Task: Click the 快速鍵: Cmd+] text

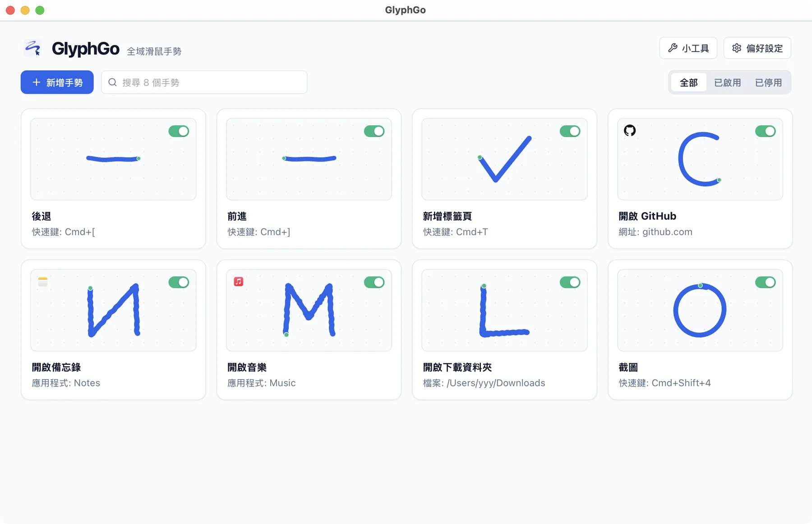Action: tap(259, 232)
